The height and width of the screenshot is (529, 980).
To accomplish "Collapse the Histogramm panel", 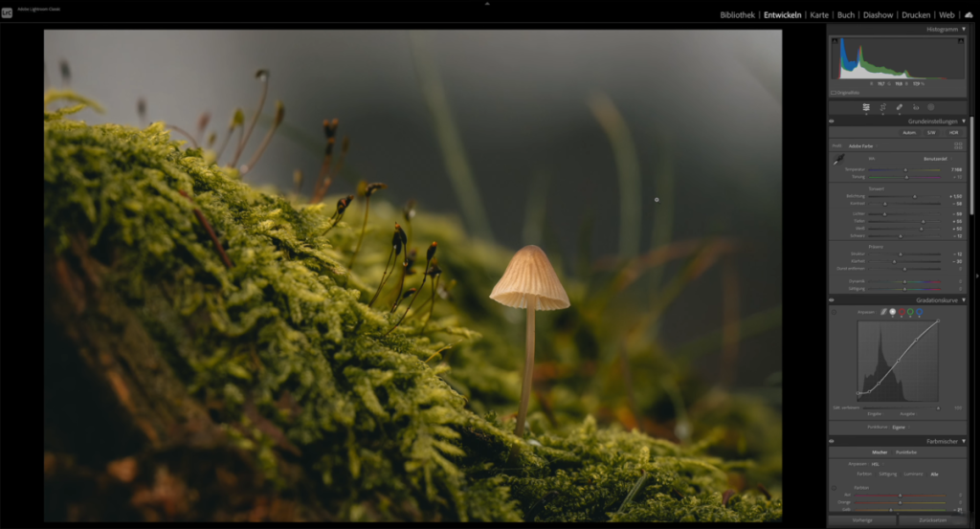I will pos(964,30).
